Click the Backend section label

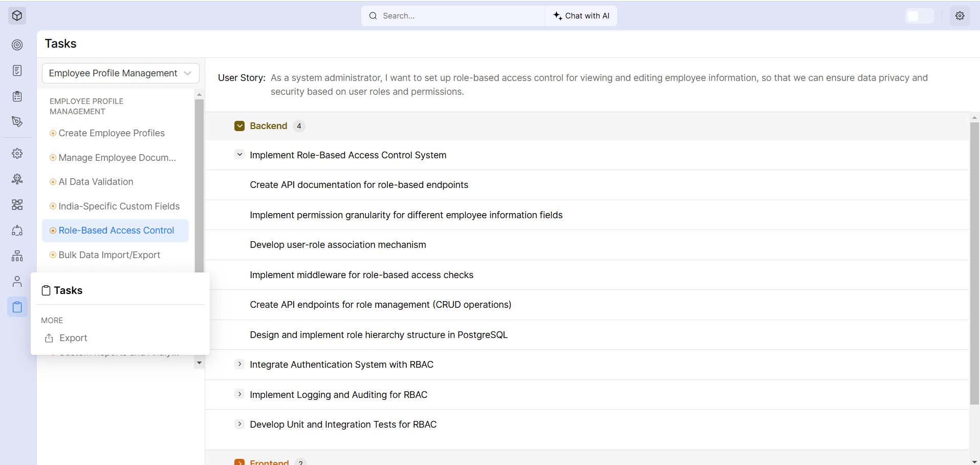(x=268, y=126)
